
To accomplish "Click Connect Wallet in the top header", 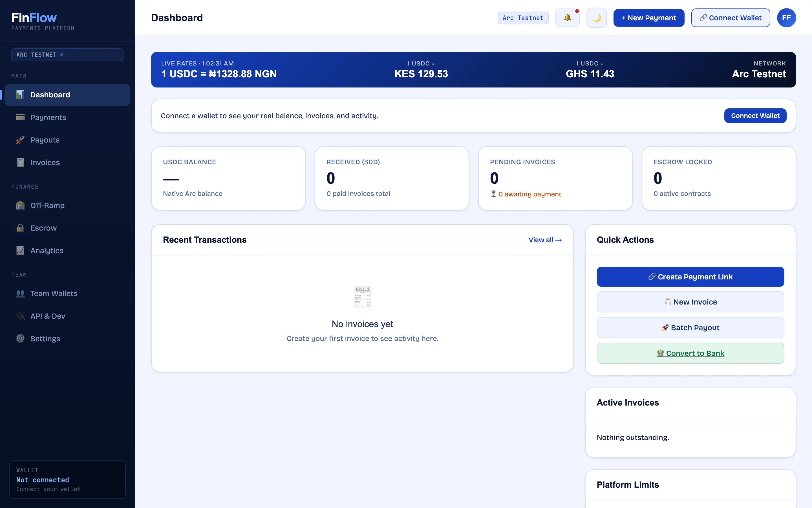I will coord(731,18).
